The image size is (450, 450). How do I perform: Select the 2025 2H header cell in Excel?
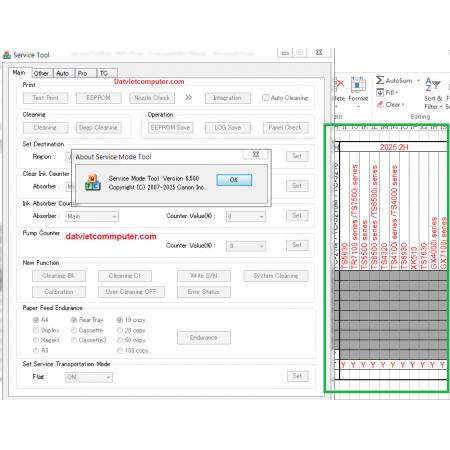tap(394, 147)
